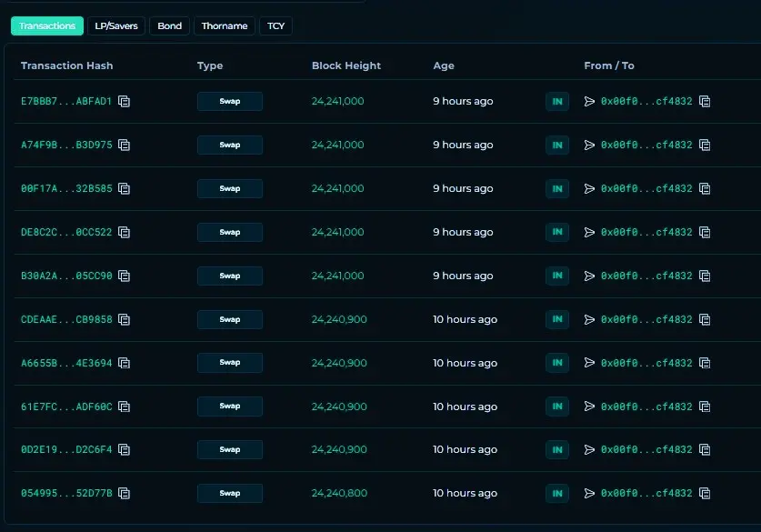The width and height of the screenshot is (761, 532).
Task: Click the From / To column header
Action: [609, 65]
